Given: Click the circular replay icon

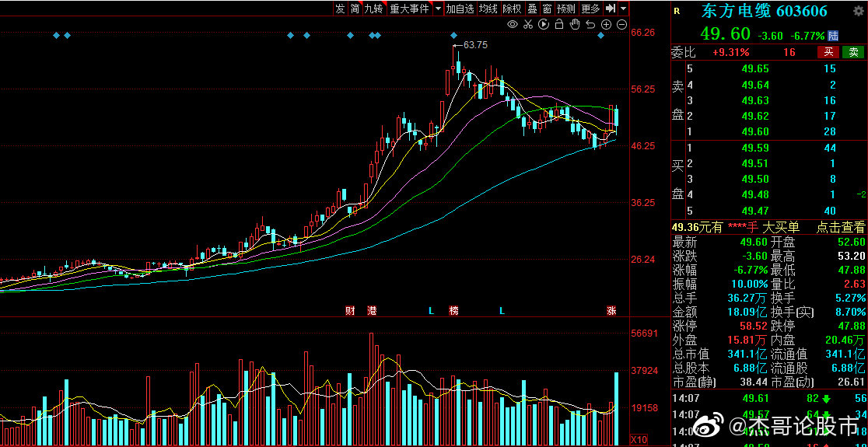Looking at the screenshot, I should click(x=544, y=25).
